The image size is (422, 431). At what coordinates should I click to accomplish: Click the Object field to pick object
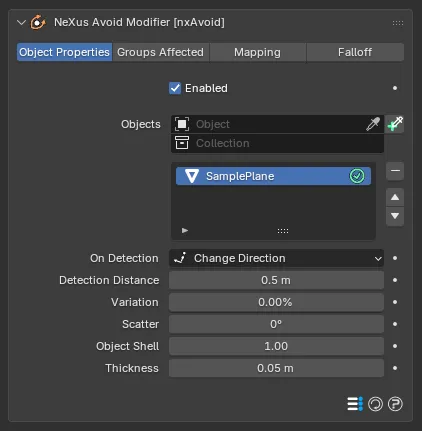pyautogui.click(x=277, y=124)
